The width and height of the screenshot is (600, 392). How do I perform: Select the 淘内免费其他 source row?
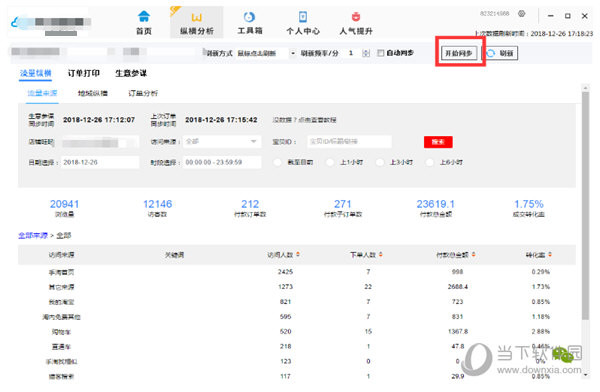(297, 317)
